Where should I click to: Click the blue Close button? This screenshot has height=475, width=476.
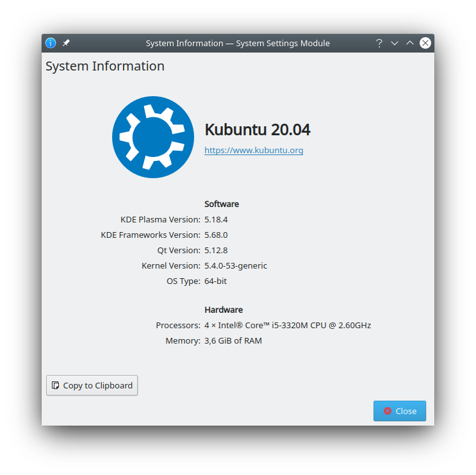pyautogui.click(x=400, y=411)
